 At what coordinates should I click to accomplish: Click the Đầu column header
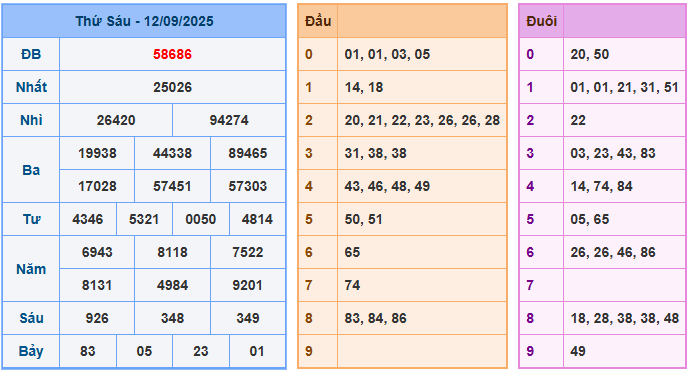pyautogui.click(x=318, y=21)
